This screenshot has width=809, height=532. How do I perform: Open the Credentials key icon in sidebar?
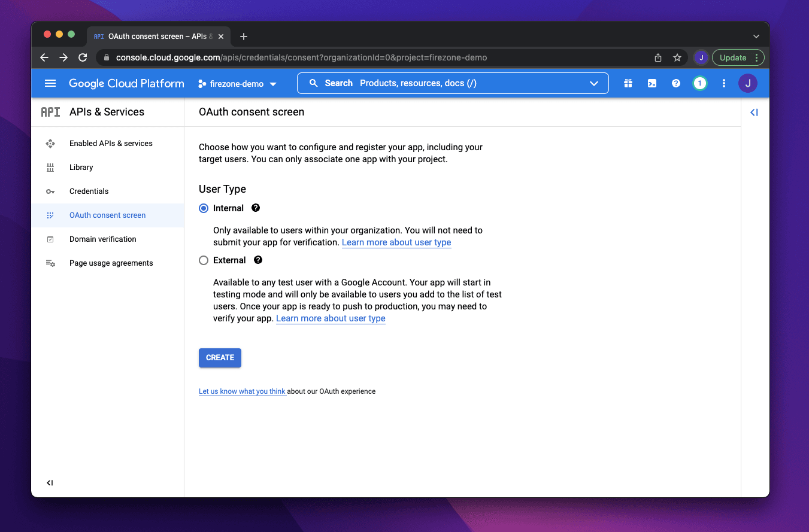50,191
